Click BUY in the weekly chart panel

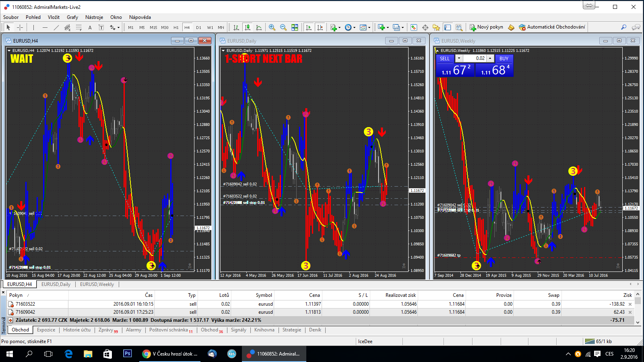504,58
